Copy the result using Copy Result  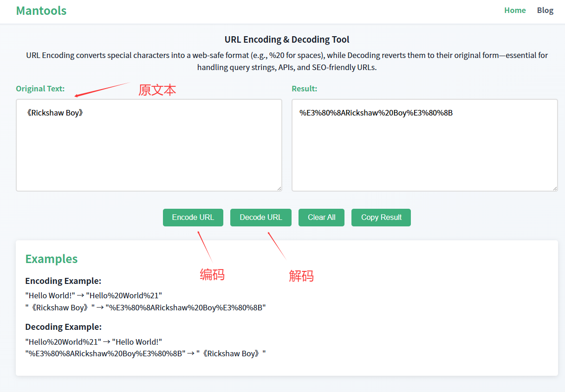(x=381, y=217)
